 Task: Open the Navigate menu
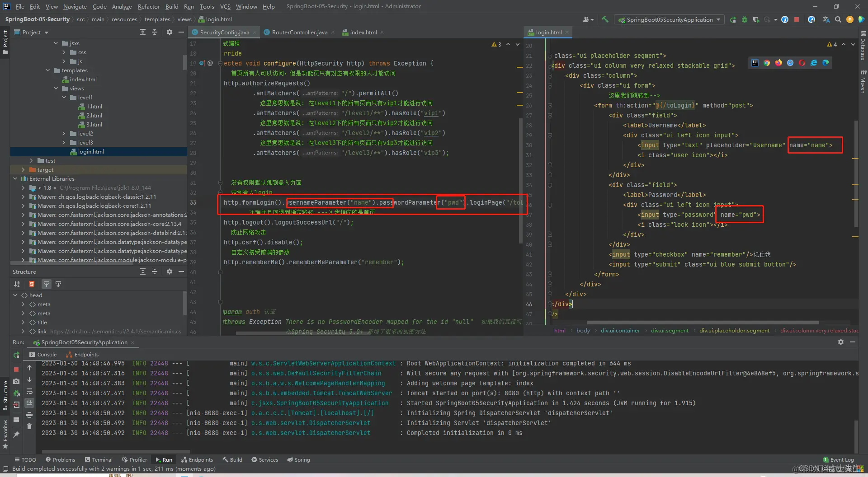[75, 6]
